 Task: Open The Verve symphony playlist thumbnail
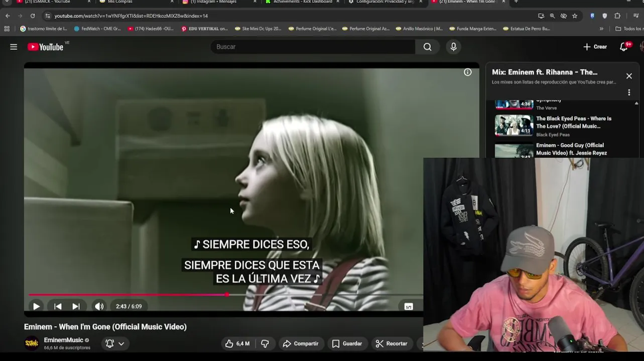click(x=514, y=104)
